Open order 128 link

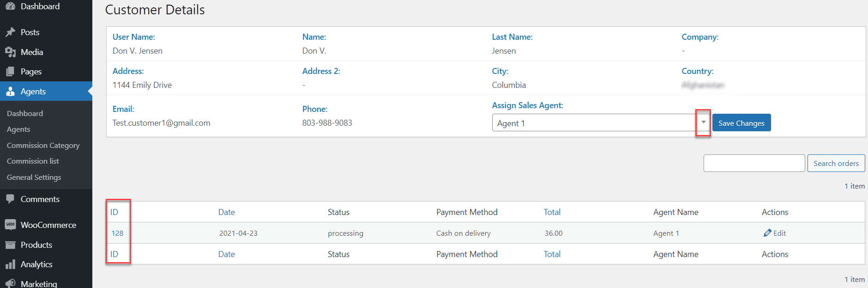click(117, 233)
